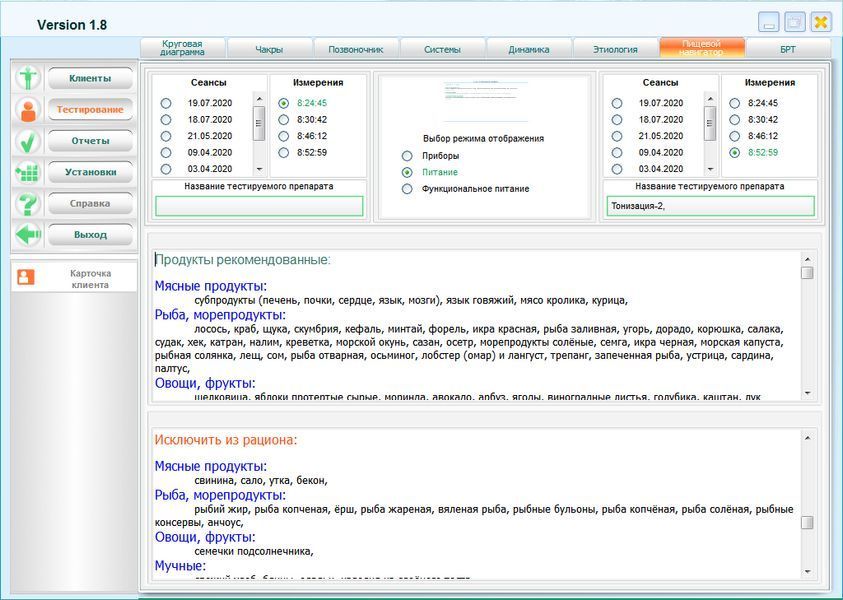Open Карточка клиента
This screenshot has width=843, height=600.
90,279
